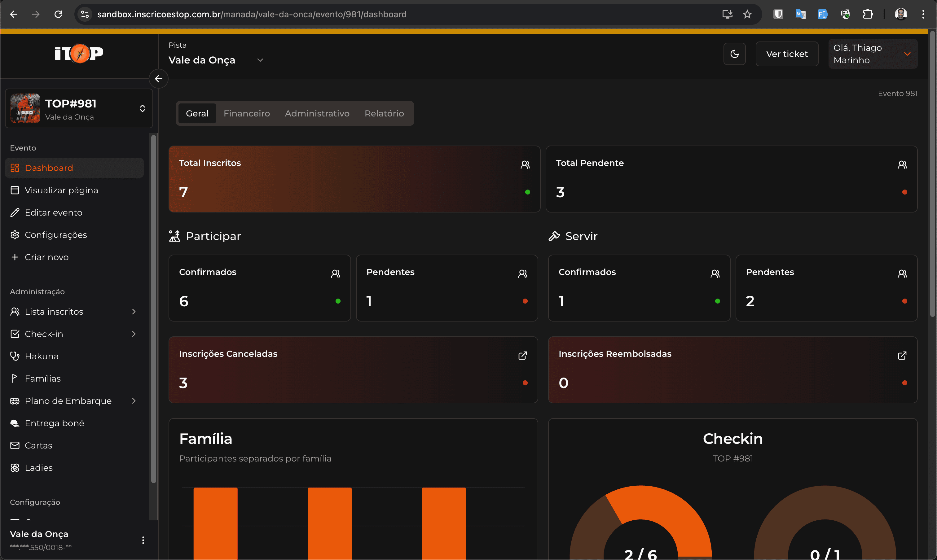Viewport: 937px width, 560px height.
Task: Click the Ver ticket button
Action: click(787, 54)
